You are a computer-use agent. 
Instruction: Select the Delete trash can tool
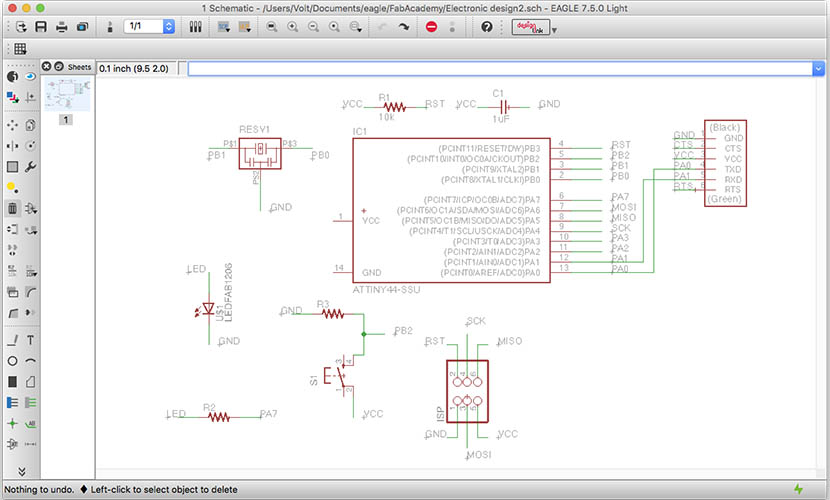tap(12, 208)
